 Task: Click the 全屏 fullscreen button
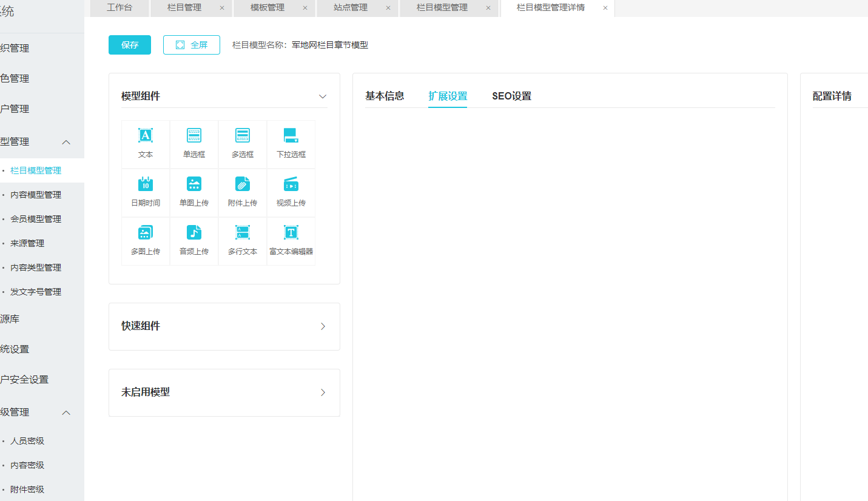(192, 45)
